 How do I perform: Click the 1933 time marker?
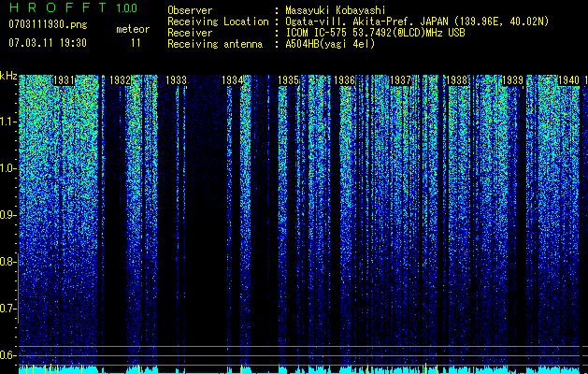pos(176,80)
